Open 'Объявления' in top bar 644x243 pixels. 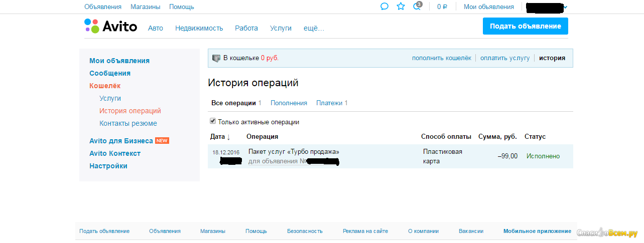tap(103, 7)
